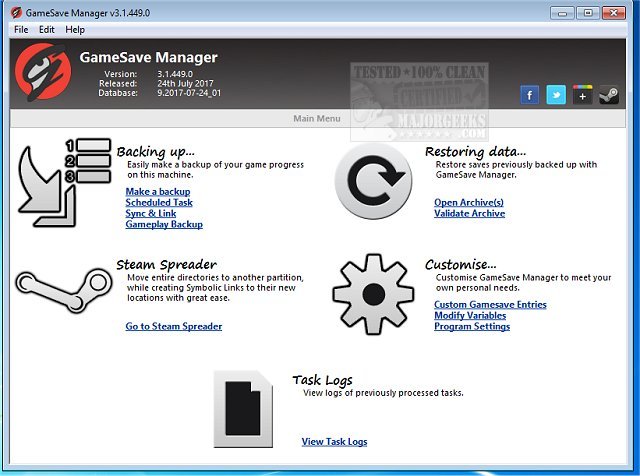Click the Open Archive(s) link
Viewport: 640px width, 476px height.
coord(469,202)
